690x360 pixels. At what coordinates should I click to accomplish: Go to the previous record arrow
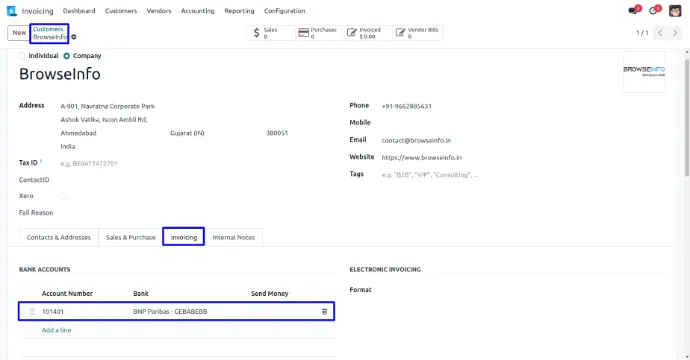click(x=660, y=33)
